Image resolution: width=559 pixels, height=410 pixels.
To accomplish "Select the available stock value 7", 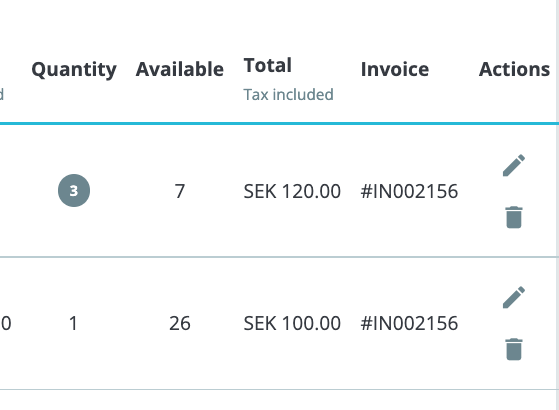I will (x=180, y=191).
